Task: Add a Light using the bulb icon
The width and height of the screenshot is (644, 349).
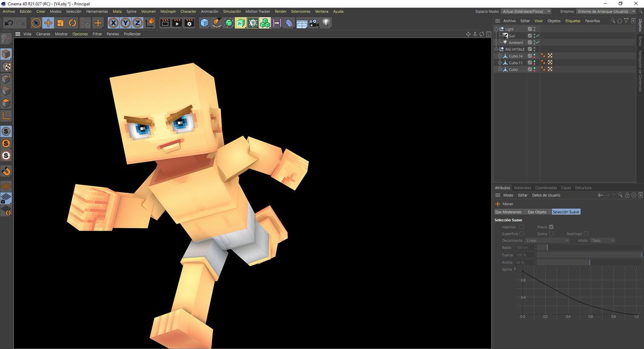Action: coord(326,23)
